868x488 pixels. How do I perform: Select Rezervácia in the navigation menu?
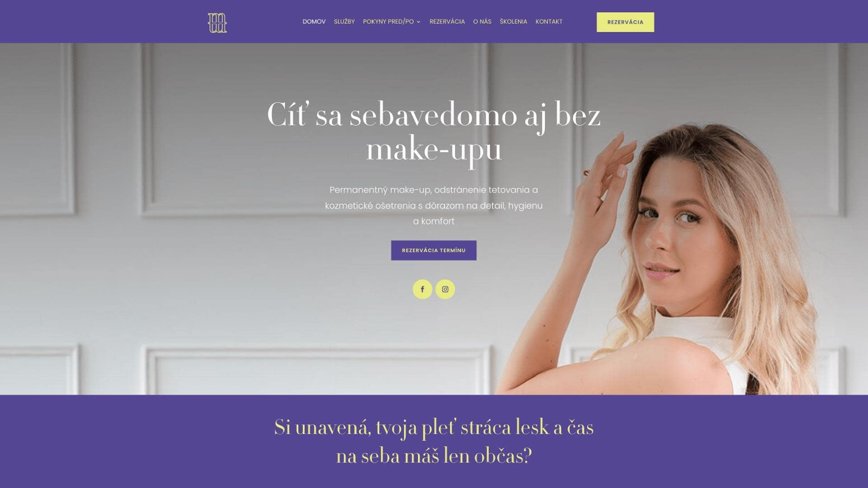click(x=447, y=22)
